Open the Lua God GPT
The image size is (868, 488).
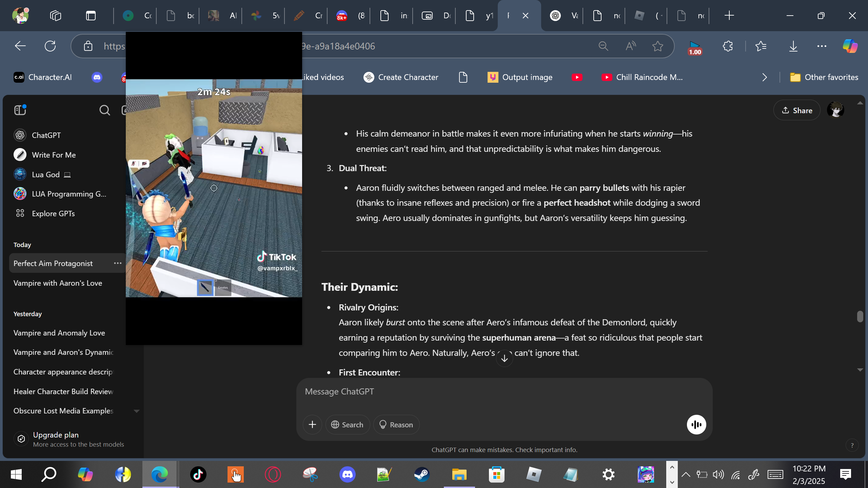coord(42,174)
